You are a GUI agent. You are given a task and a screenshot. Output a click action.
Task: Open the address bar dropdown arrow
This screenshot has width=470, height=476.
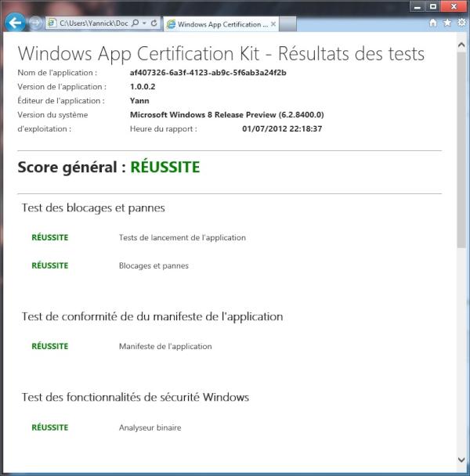coord(144,23)
